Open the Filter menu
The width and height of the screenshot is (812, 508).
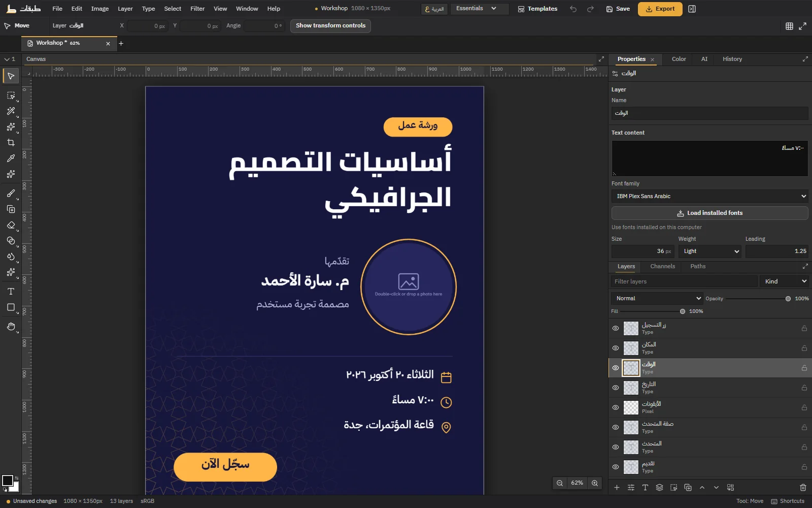coord(197,9)
